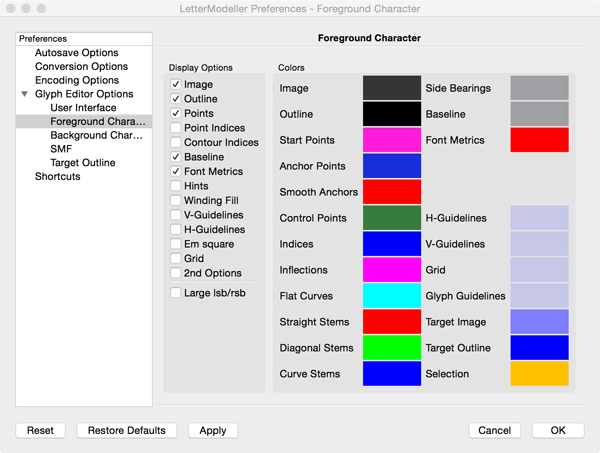The width and height of the screenshot is (600, 453).
Task: Check the Large lsb/rsb option
Action: tap(176, 293)
